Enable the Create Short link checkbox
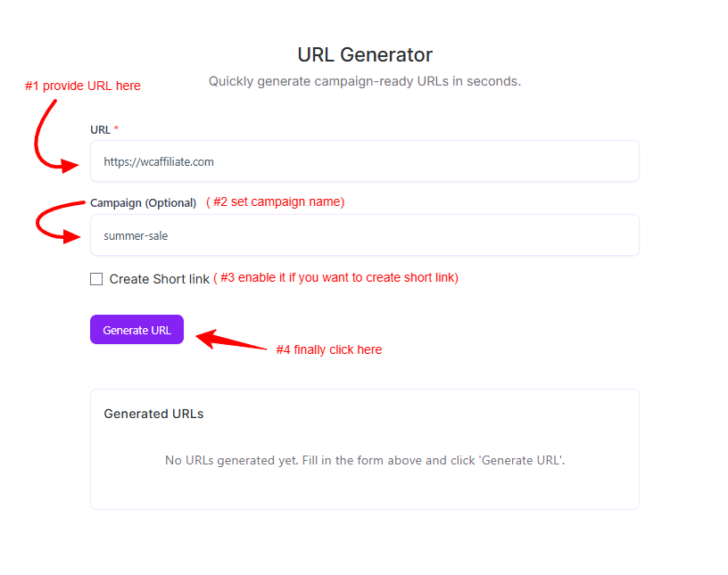 (x=96, y=279)
